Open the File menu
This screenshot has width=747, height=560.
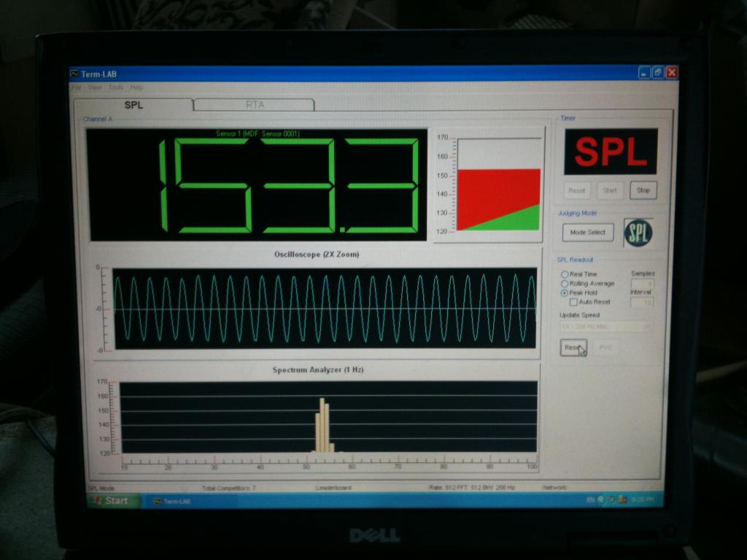click(x=76, y=87)
